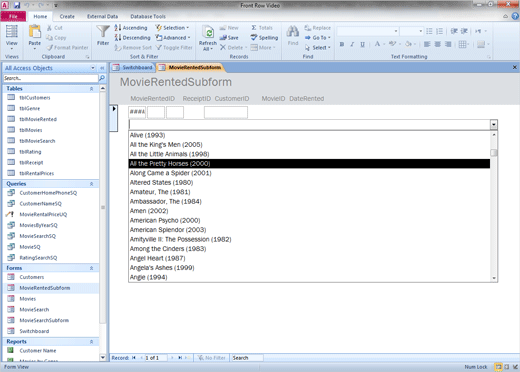Click the No Filter indicator
520x372 pixels.
(212, 358)
